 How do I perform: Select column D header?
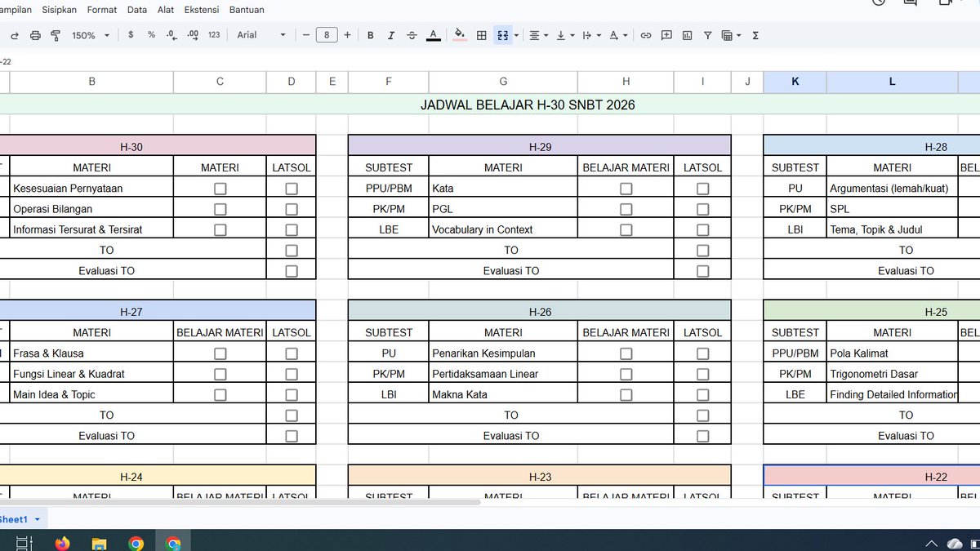click(x=292, y=82)
